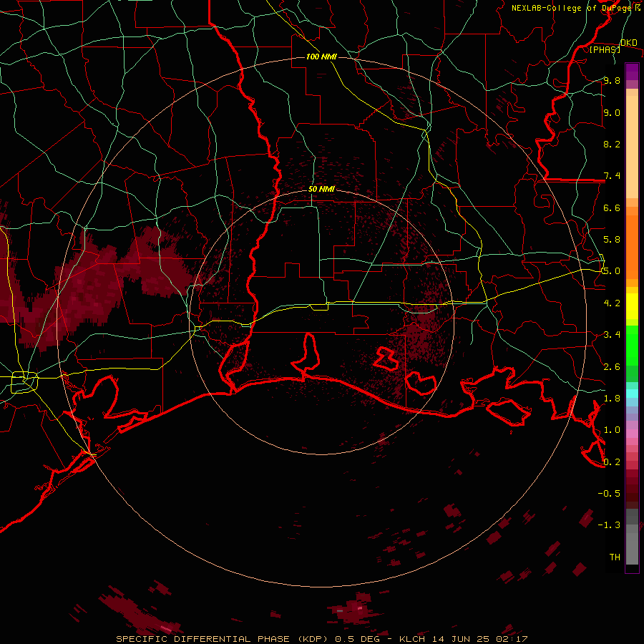Click the 1.8 legend value
The image size is (644, 644).
(x=612, y=399)
